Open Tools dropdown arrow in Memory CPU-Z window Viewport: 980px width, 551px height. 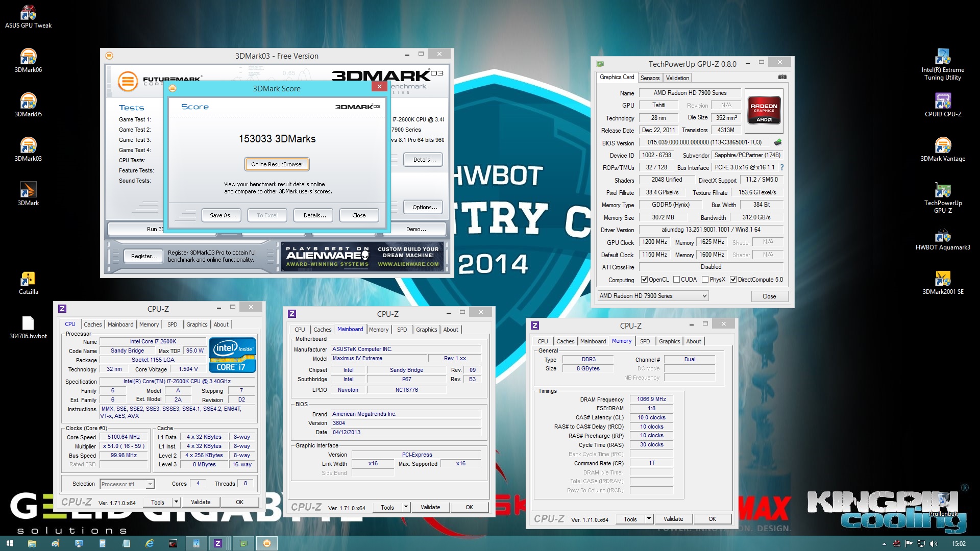(649, 519)
